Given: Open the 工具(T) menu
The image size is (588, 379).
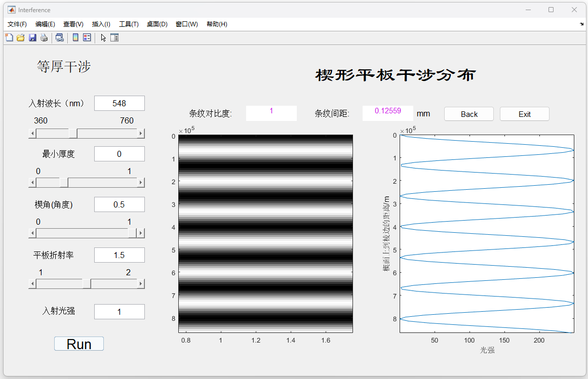Looking at the screenshot, I should click(129, 24).
